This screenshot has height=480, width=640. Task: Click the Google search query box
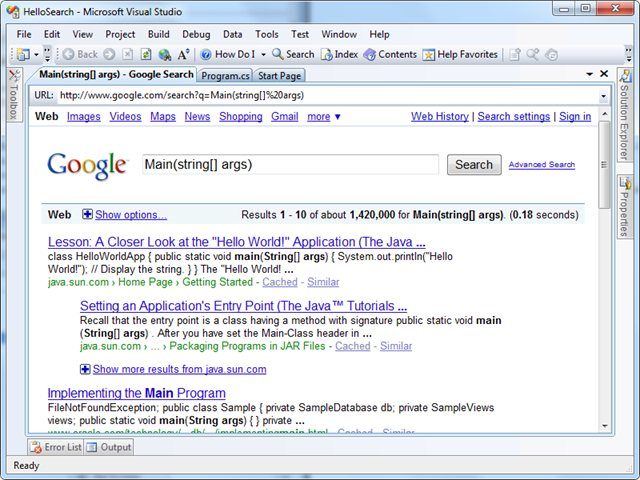coord(290,164)
